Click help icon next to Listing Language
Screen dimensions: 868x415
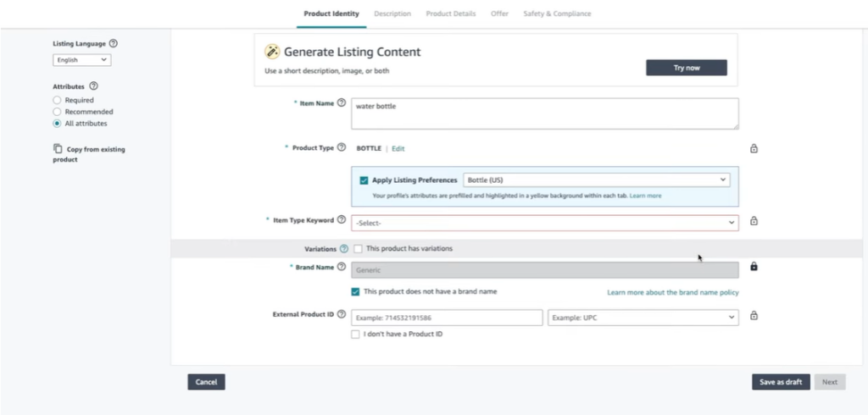tap(114, 43)
